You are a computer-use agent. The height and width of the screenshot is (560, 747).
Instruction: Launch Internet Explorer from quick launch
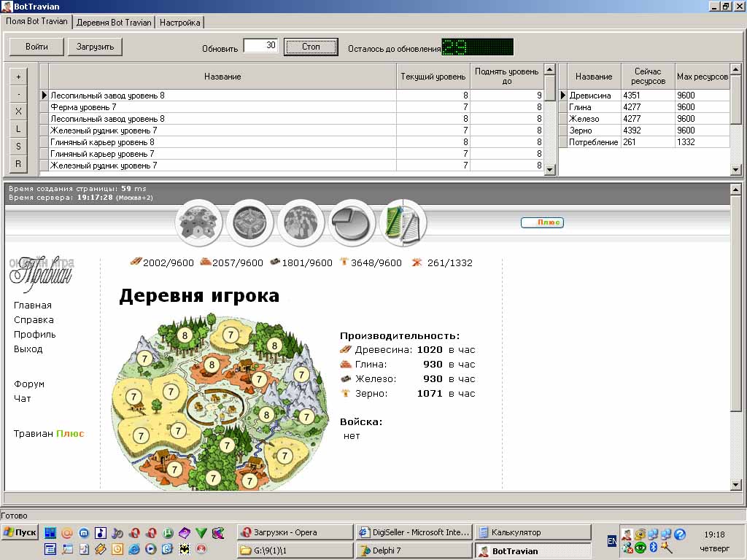click(134, 549)
